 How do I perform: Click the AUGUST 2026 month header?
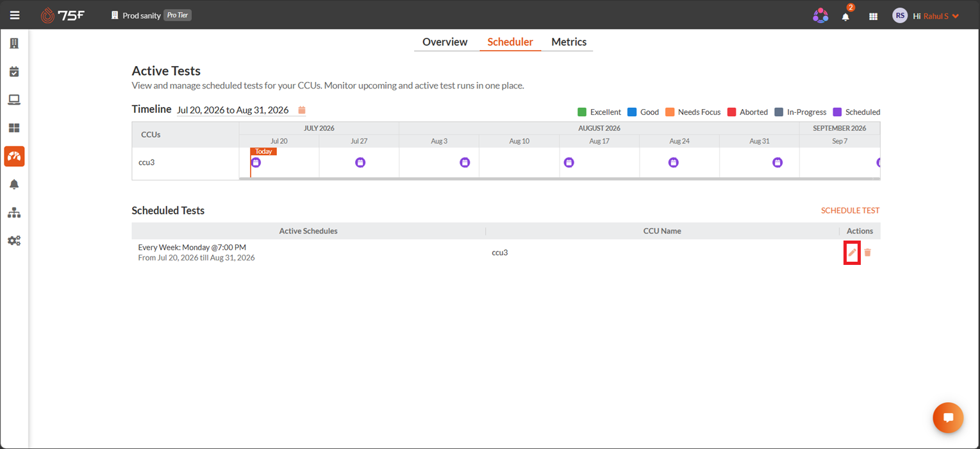point(599,128)
